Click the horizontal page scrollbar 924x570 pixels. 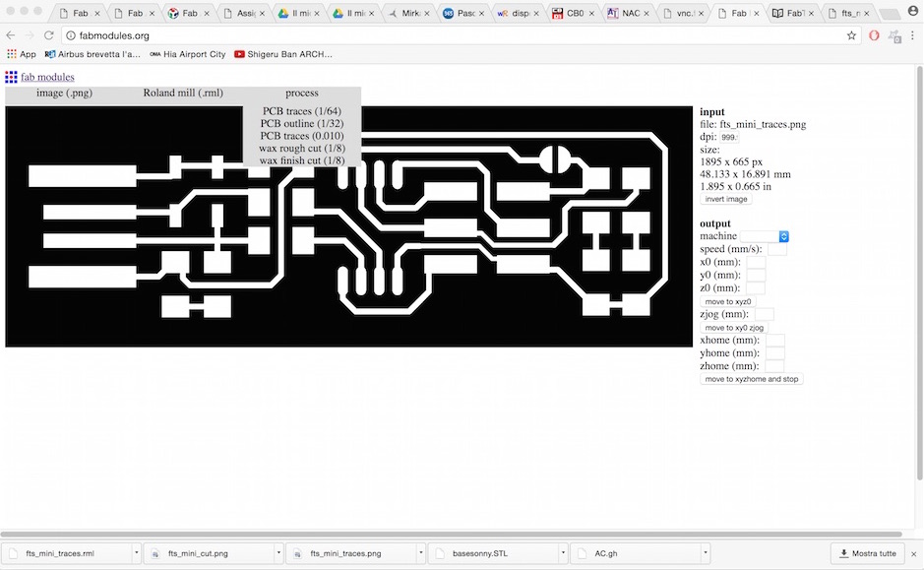pyautogui.click(x=452, y=535)
